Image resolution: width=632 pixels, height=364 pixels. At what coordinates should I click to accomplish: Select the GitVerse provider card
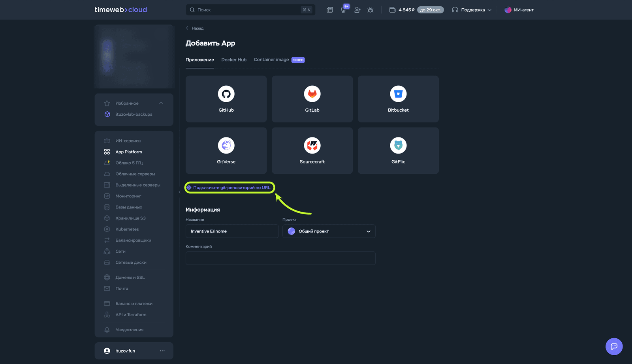226,150
